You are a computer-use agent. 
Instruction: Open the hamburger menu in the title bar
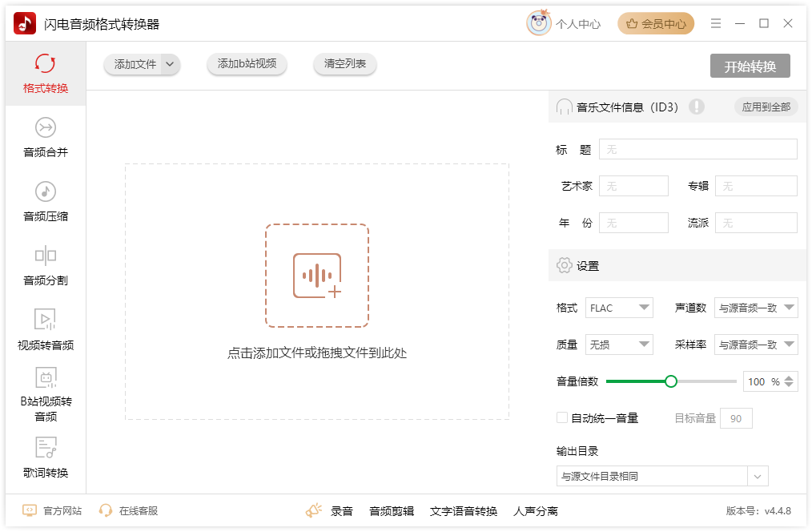[716, 23]
